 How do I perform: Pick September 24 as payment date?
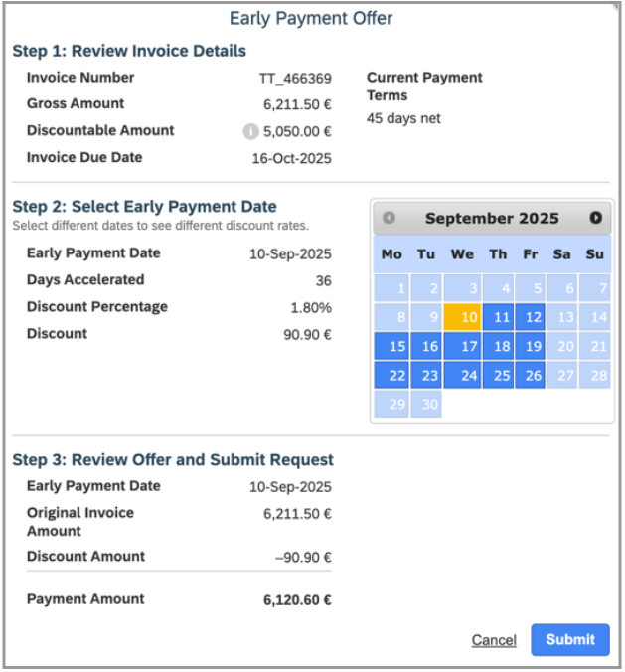click(462, 375)
